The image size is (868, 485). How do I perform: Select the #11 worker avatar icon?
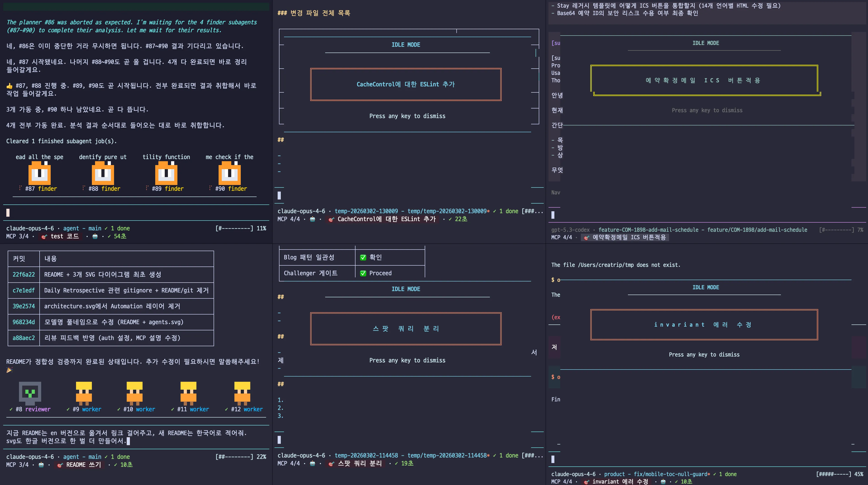pos(188,393)
